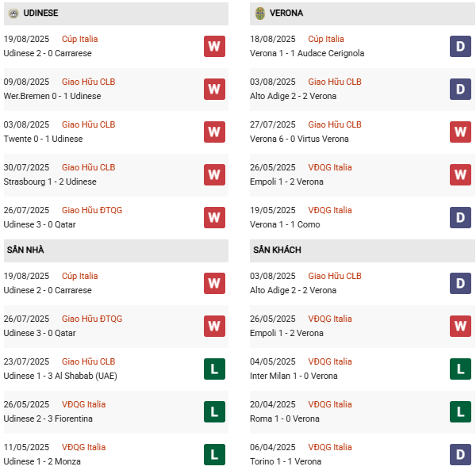Click the L badge for Udinese 1-2 Monza
The width and height of the screenshot is (476, 474).
pyautogui.click(x=214, y=454)
